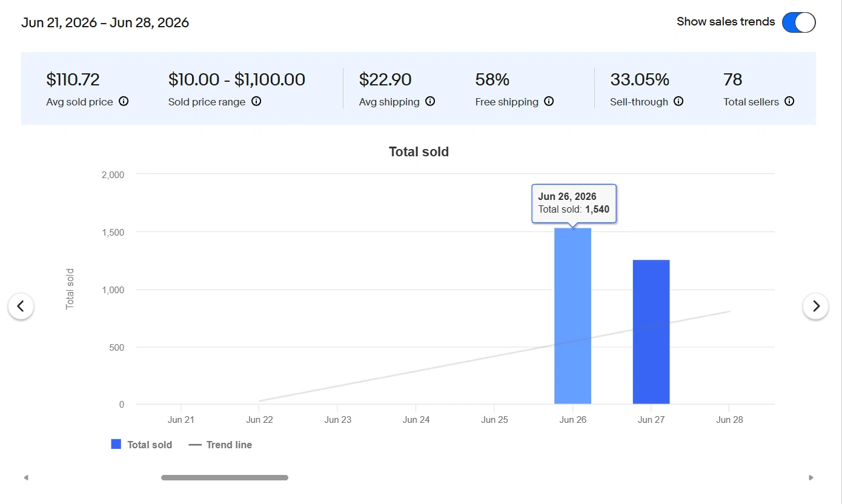
Task: Click the 33.05% sell-through value
Action: [x=640, y=79]
